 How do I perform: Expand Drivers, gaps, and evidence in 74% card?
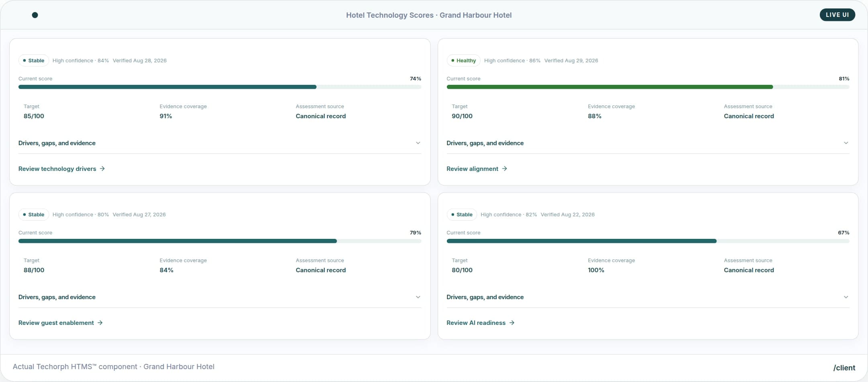coord(220,143)
